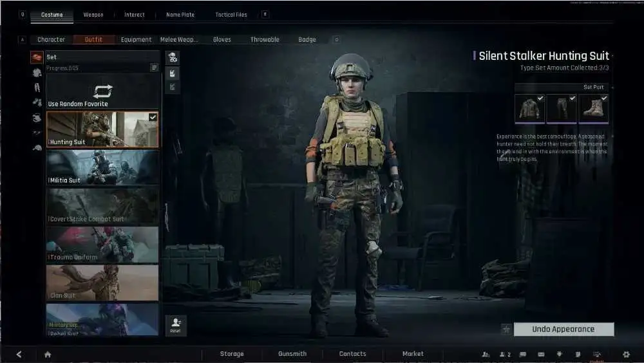Screen dimensions: 644x363
Task: Select the Rebel Suit thumbnail
Action: (x=102, y=319)
